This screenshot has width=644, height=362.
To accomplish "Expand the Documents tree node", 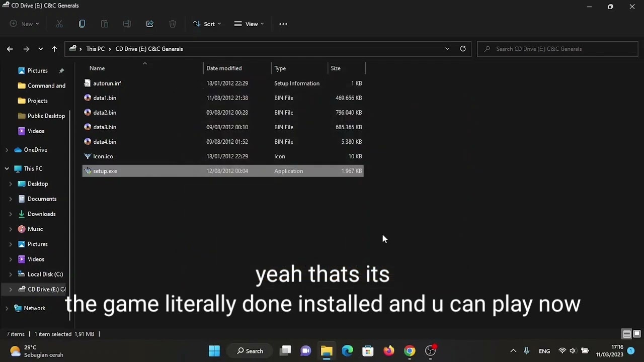I will 11,199.
